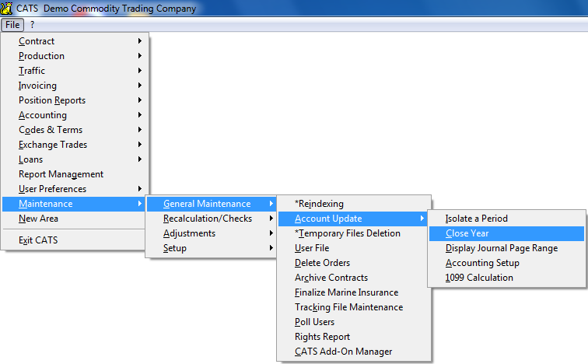Image resolution: width=588 pixels, height=364 pixels.
Task: Click the arrow beside Contract
Action: click(x=140, y=41)
